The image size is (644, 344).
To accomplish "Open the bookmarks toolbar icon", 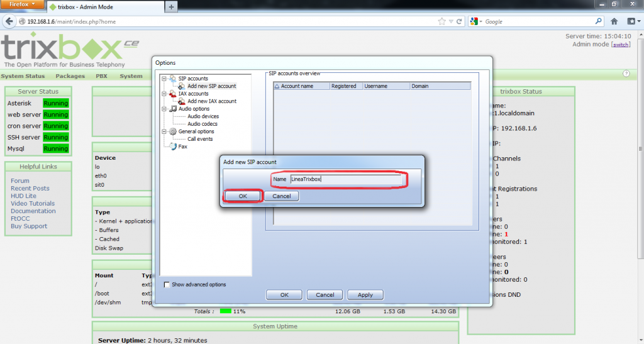I will coord(633,21).
